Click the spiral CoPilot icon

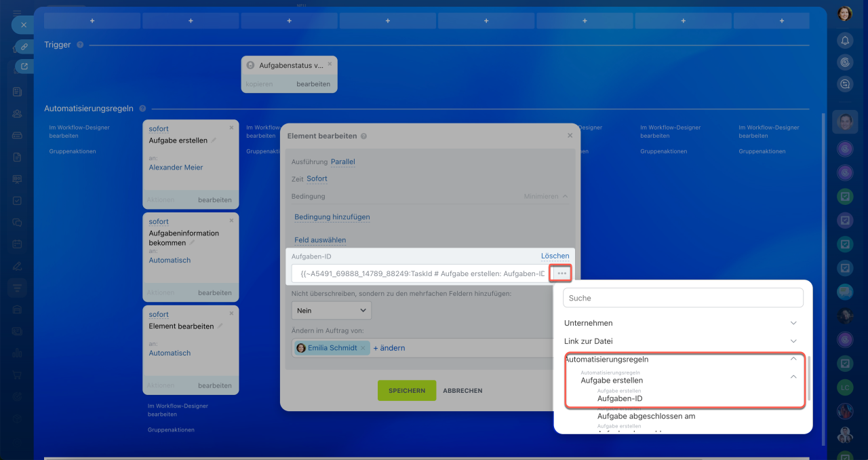click(845, 62)
